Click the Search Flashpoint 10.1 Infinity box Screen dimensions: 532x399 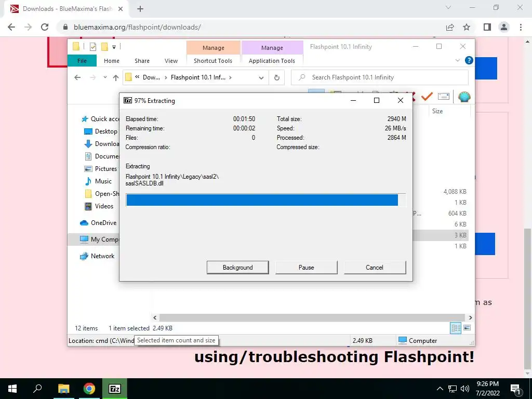pyautogui.click(x=380, y=77)
